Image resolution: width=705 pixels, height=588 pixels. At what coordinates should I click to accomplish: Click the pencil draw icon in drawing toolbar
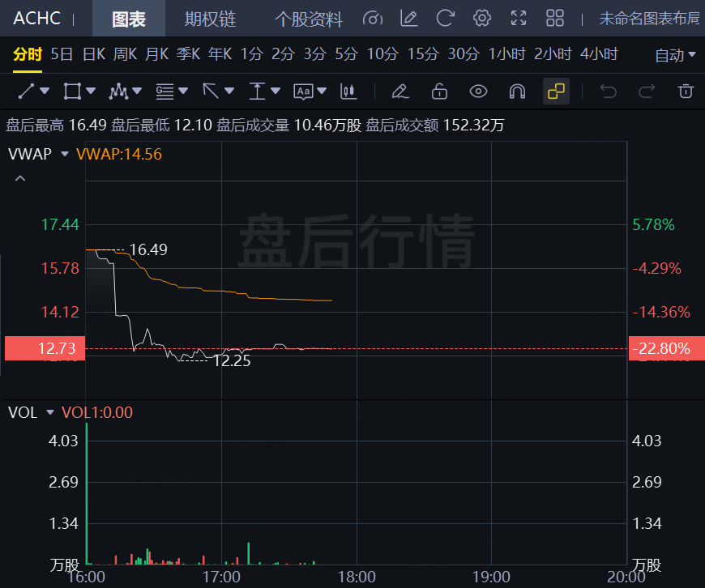coord(399,91)
